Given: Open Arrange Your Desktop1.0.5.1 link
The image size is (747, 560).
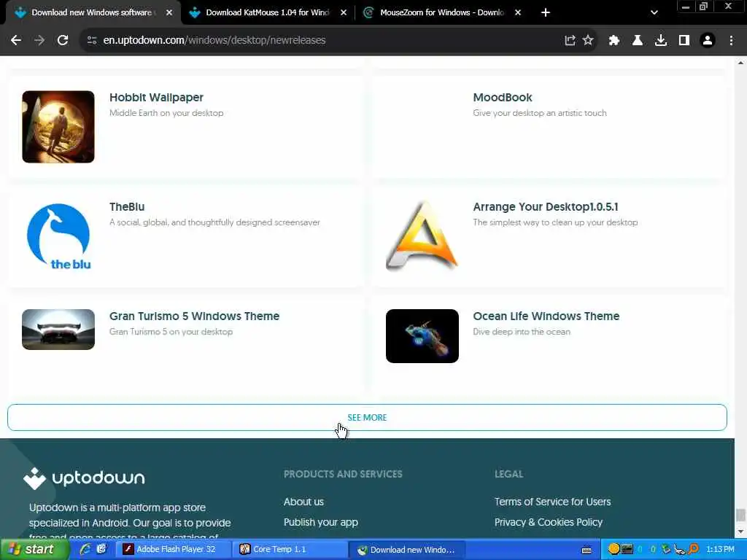Looking at the screenshot, I should pos(546,206).
